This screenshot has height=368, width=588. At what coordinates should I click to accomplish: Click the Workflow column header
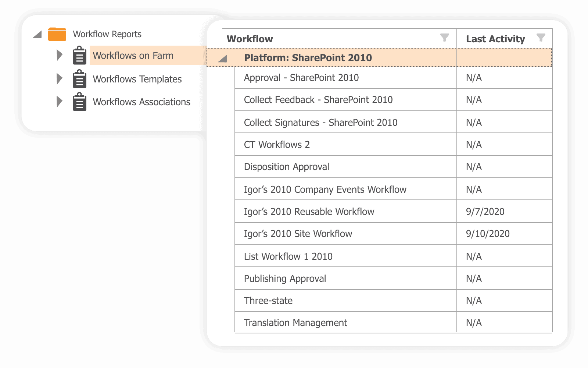click(x=250, y=38)
